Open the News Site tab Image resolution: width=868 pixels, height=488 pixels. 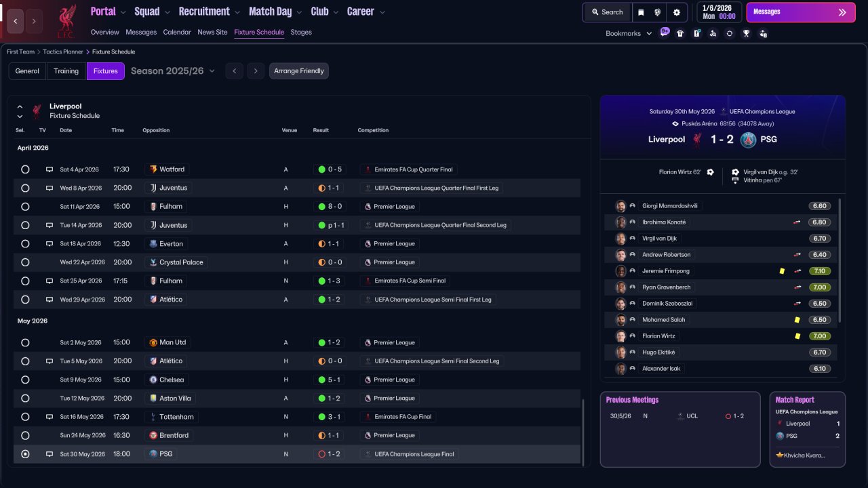click(x=212, y=32)
